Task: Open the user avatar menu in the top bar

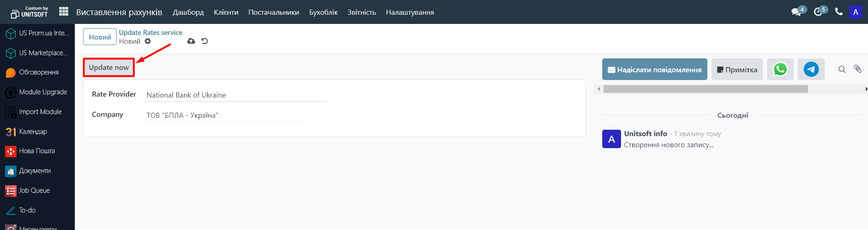Action: coord(856,12)
